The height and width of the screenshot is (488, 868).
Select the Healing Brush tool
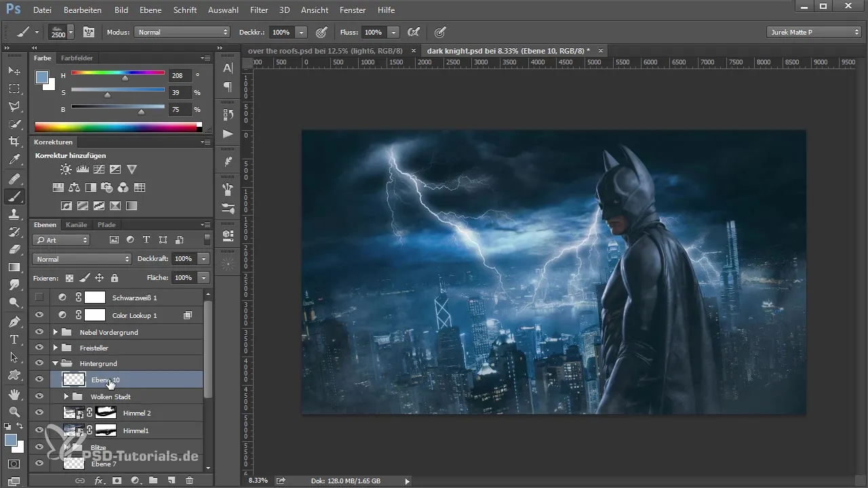click(x=14, y=178)
